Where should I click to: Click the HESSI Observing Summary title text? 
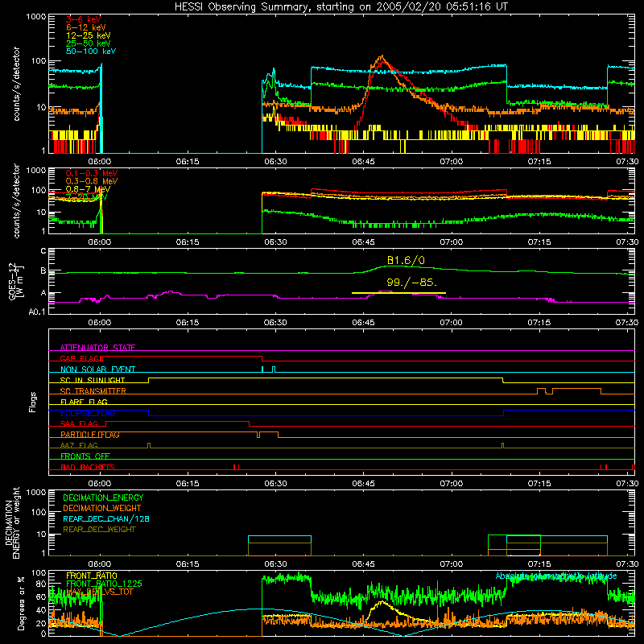pos(341,7)
